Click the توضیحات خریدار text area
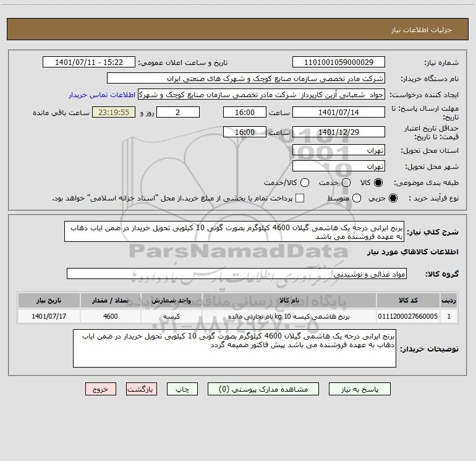Screen dimensions: 476x461 234,348
